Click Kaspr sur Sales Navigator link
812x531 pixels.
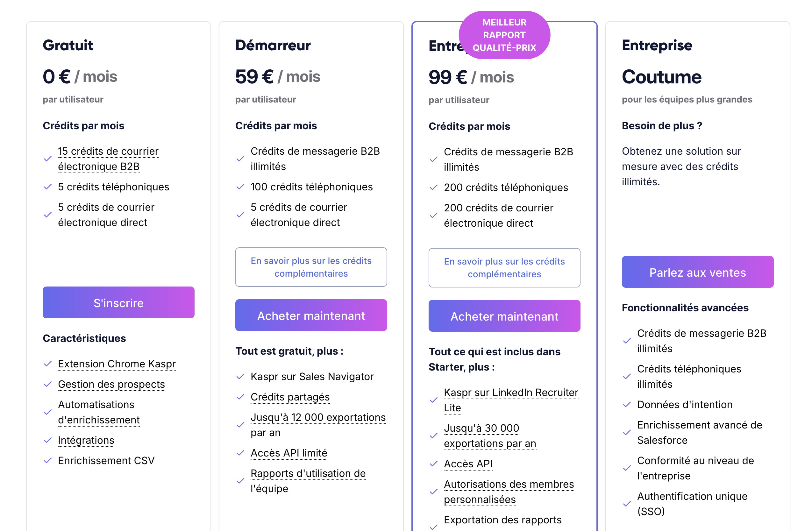(x=312, y=377)
